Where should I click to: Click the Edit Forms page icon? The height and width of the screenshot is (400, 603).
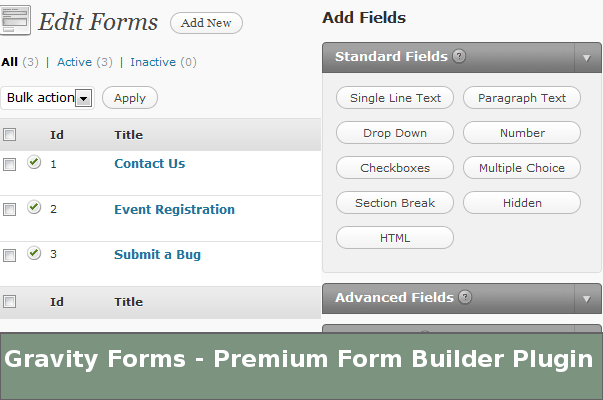coord(15,21)
